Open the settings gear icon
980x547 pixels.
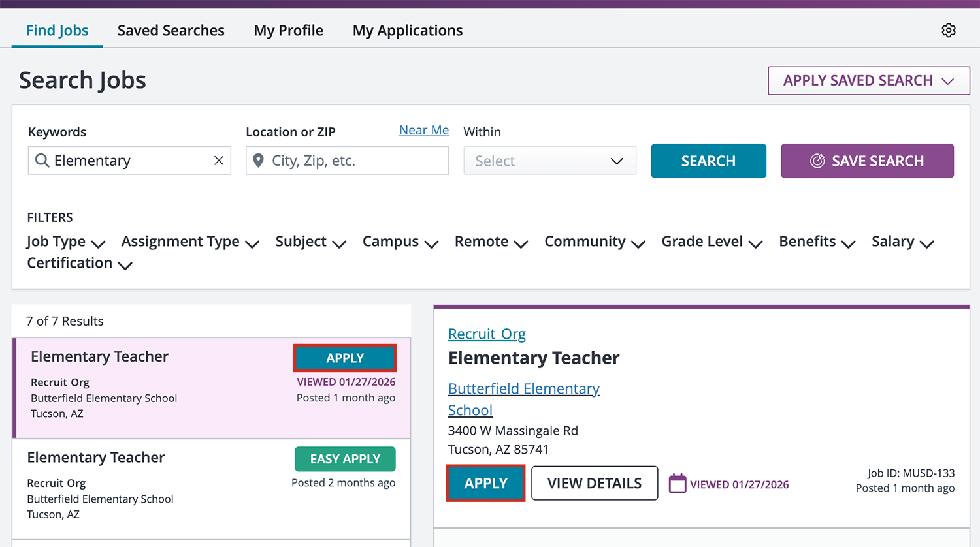948,30
